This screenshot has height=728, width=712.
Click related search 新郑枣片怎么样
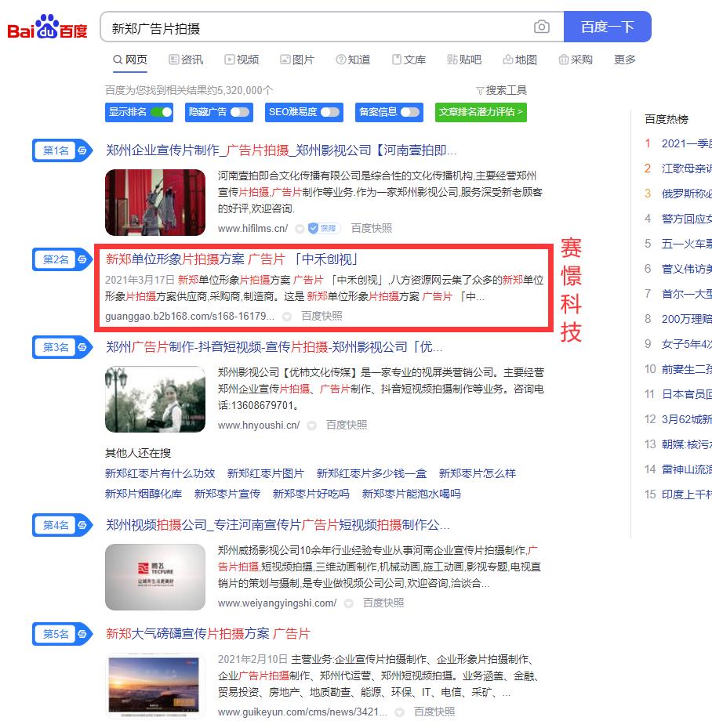478,473
